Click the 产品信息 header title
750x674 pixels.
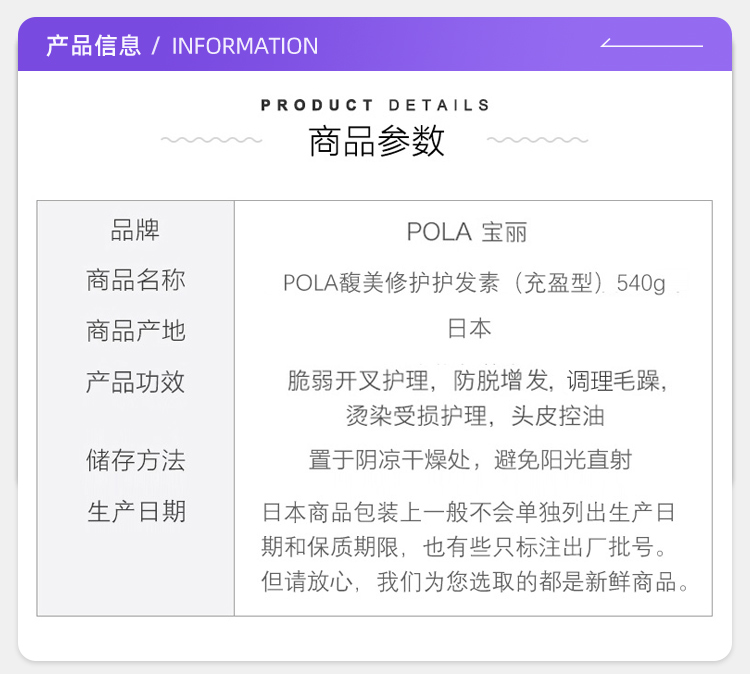click(94, 46)
